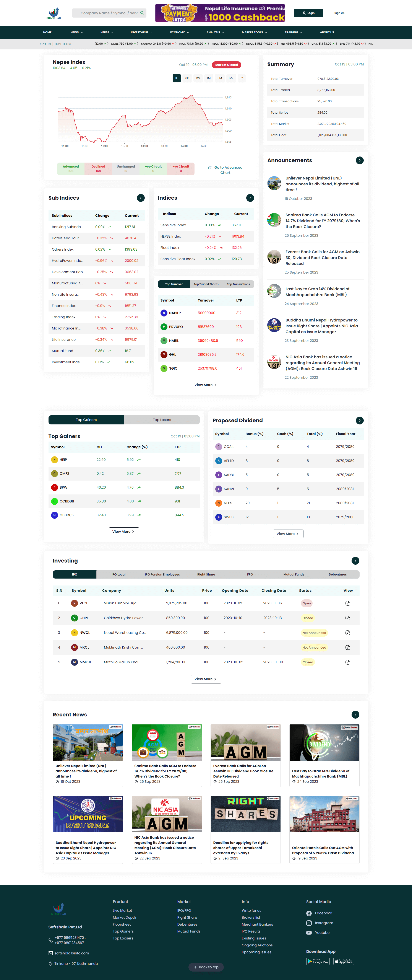Open the Recent News arrow button
The image size is (412, 980).
coord(355,715)
